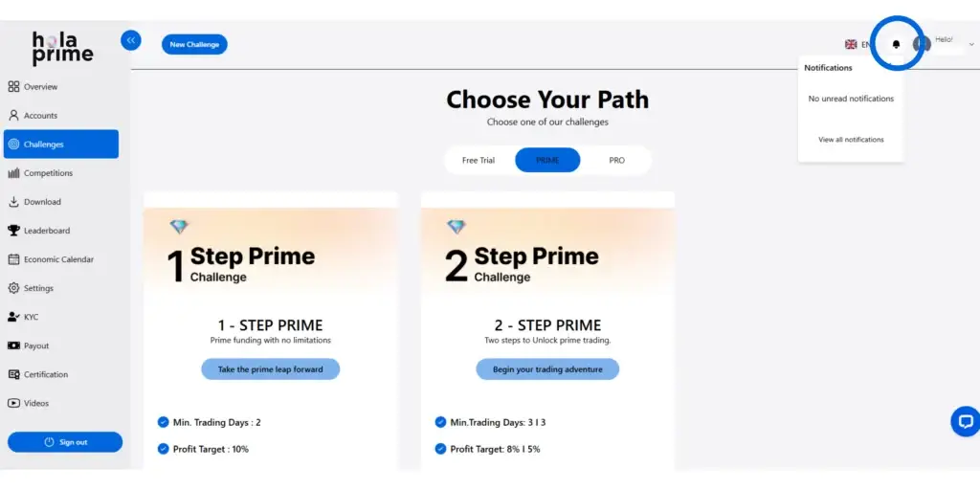Viewport: 980px width, 490px height.
Task: Open the live chat support bubble
Action: (965, 421)
